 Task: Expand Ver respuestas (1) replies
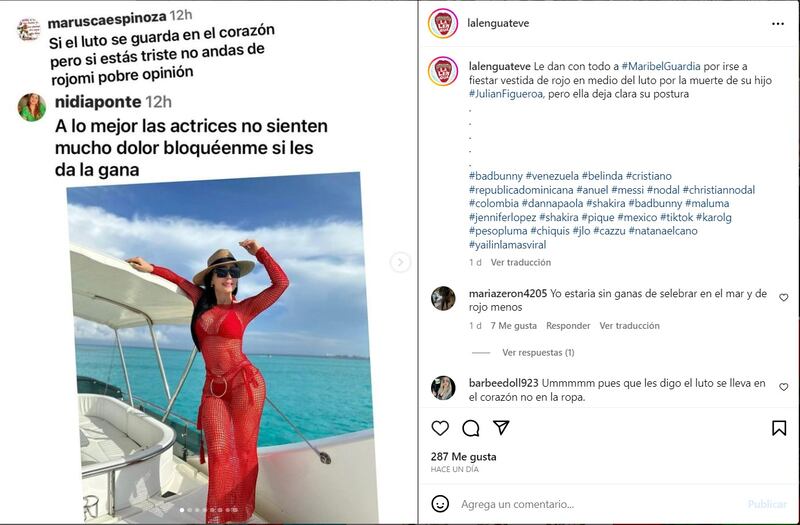(x=538, y=353)
